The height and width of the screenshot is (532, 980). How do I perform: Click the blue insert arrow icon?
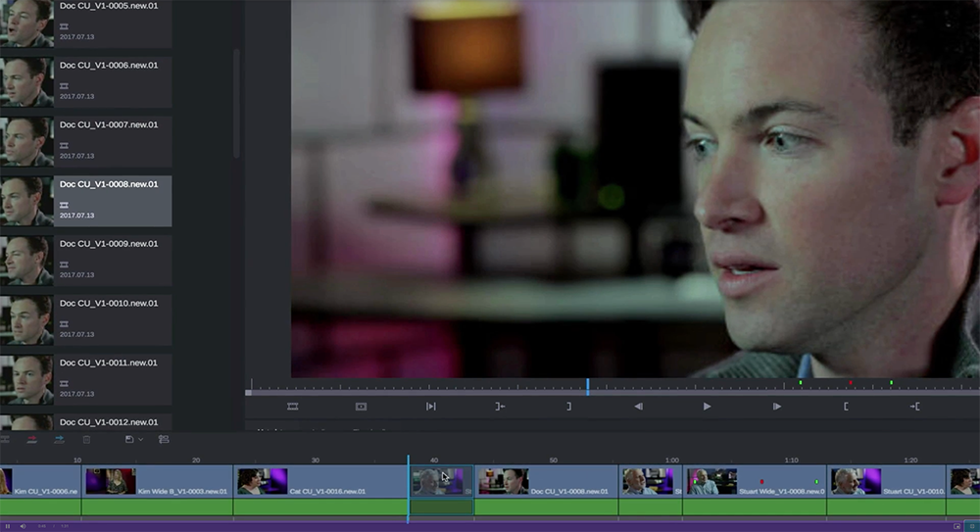(60, 440)
